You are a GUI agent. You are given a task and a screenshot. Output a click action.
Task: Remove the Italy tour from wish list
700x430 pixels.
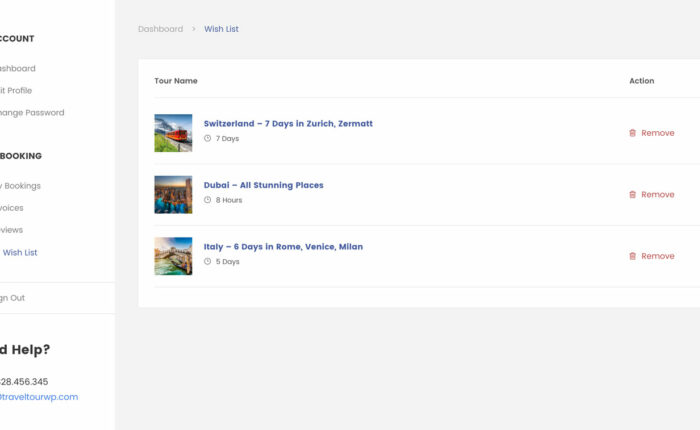pyautogui.click(x=657, y=256)
